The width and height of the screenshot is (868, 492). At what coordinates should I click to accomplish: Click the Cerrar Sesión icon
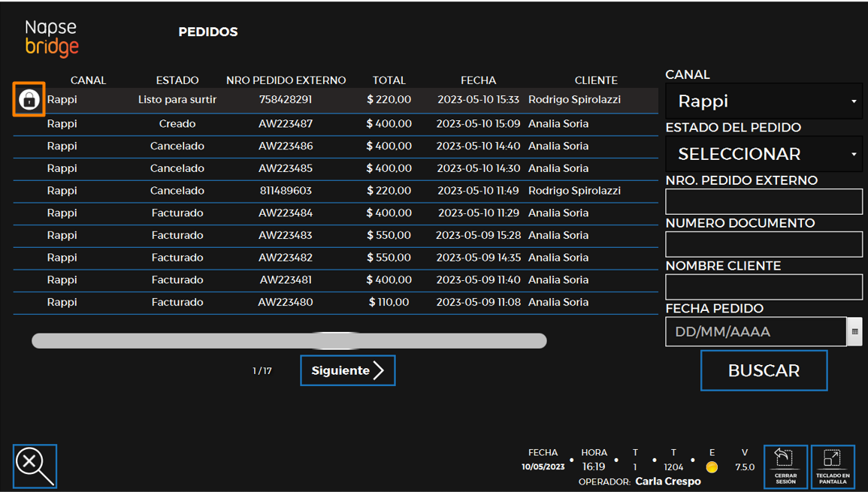(x=785, y=466)
